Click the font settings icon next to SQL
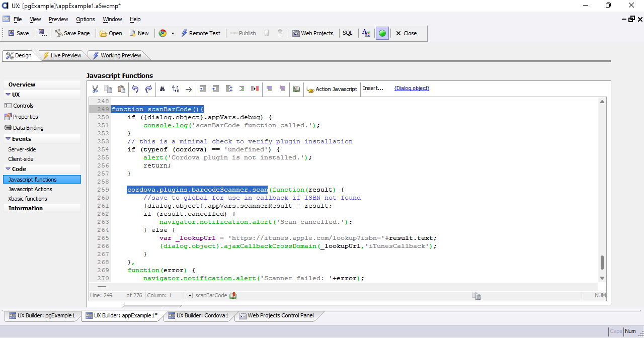The height and width of the screenshot is (338, 644). [x=366, y=33]
